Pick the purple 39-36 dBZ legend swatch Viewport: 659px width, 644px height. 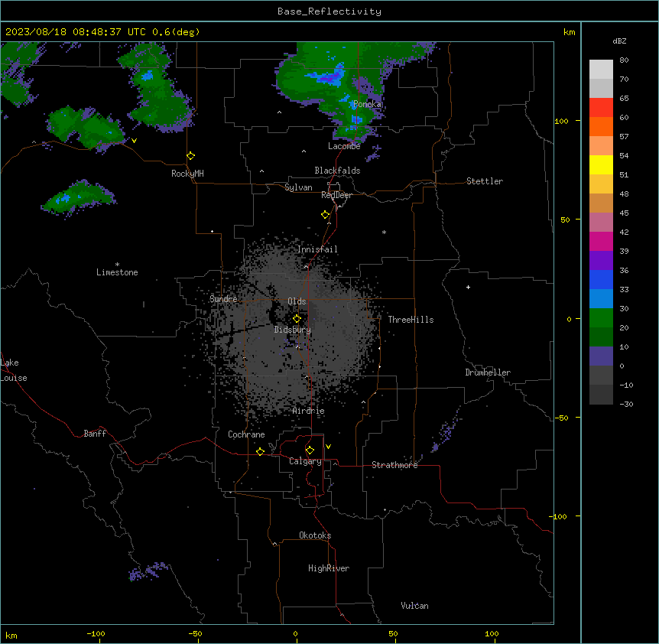[601, 260]
